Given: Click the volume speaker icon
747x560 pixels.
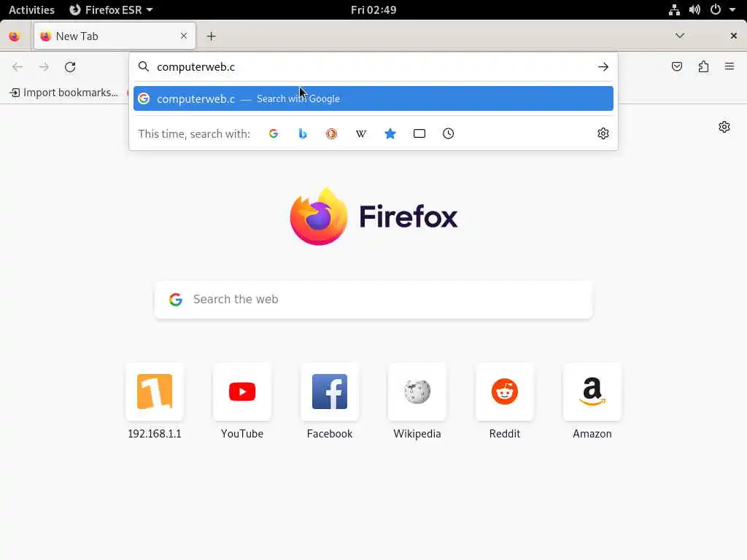Looking at the screenshot, I should 694,9.
